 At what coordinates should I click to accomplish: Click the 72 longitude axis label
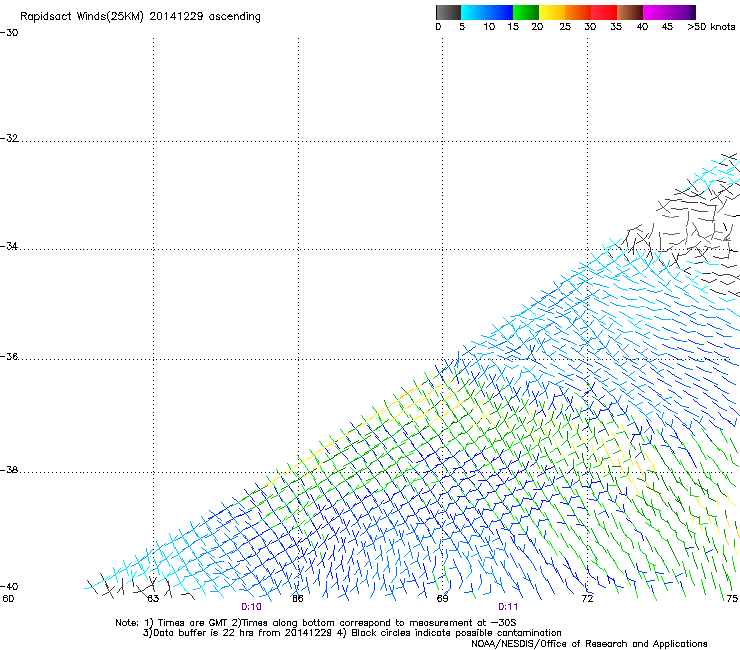pos(587,599)
